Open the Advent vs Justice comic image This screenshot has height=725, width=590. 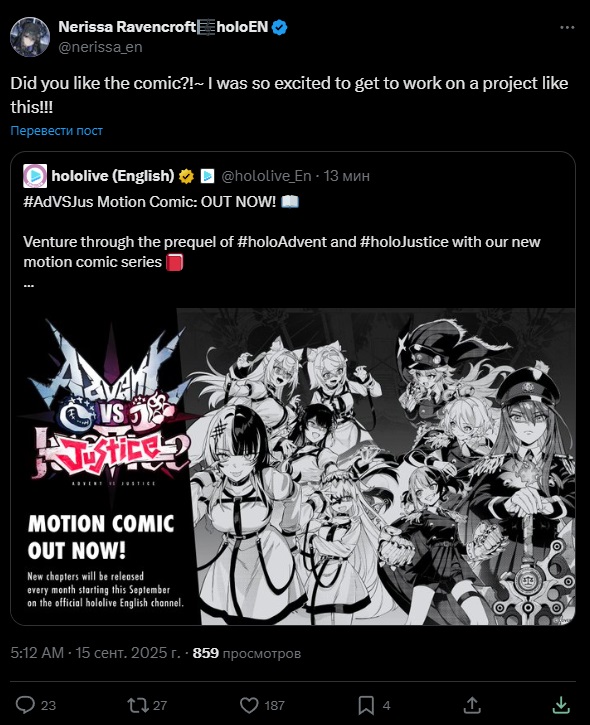coord(293,466)
